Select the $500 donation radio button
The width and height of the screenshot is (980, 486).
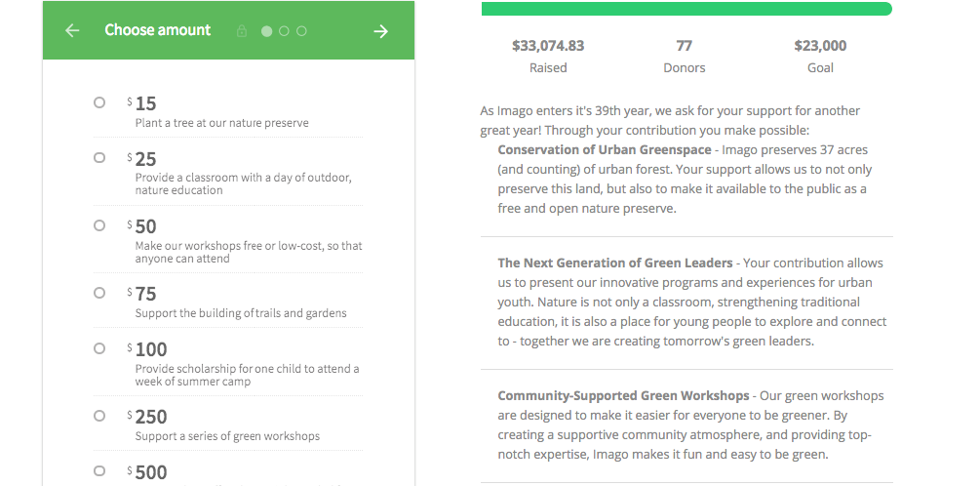click(99, 471)
